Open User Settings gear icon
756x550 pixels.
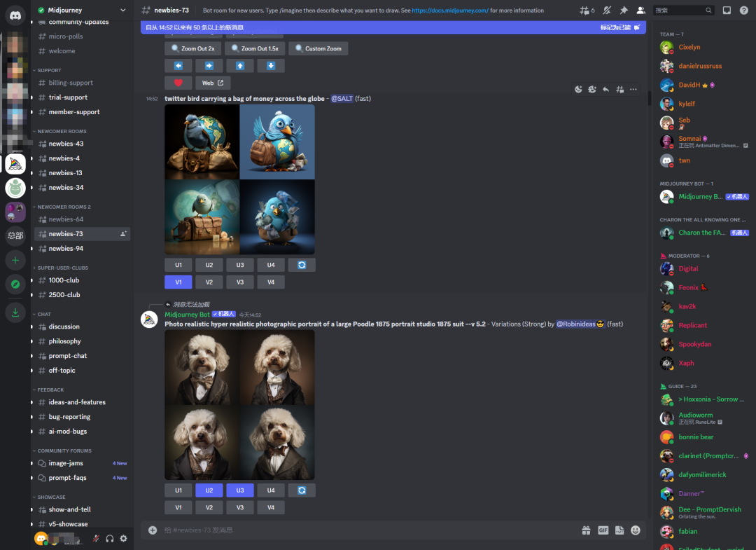(x=124, y=538)
